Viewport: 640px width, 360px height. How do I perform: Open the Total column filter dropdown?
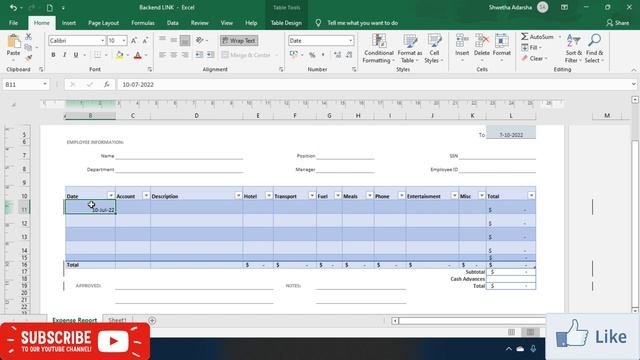[x=531, y=196]
